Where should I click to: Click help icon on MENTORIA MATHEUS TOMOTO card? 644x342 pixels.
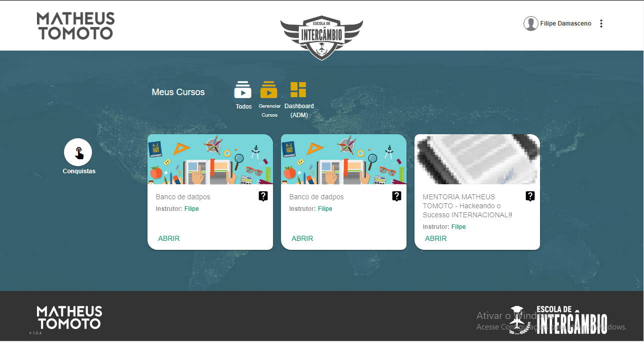click(x=530, y=196)
